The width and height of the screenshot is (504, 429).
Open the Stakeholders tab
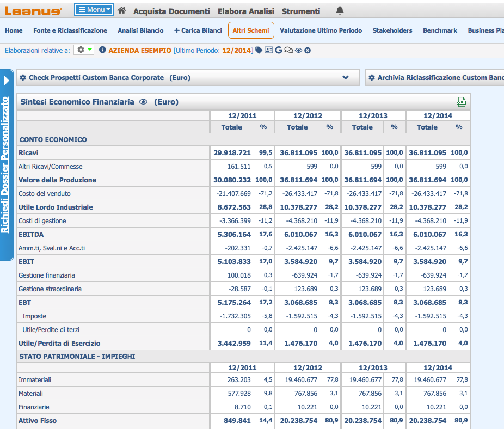(392, 30)
